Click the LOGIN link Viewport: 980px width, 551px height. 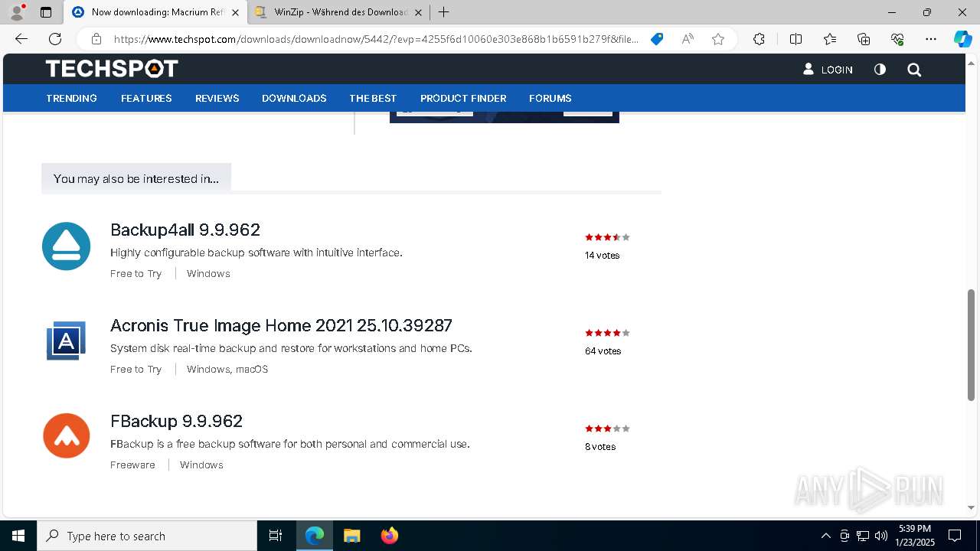coord(828,70)
